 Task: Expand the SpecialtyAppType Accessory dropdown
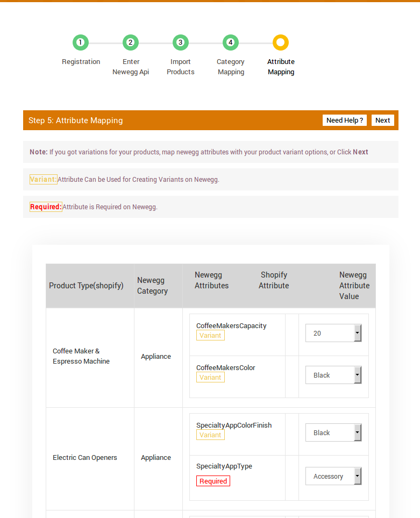[333, 476]
